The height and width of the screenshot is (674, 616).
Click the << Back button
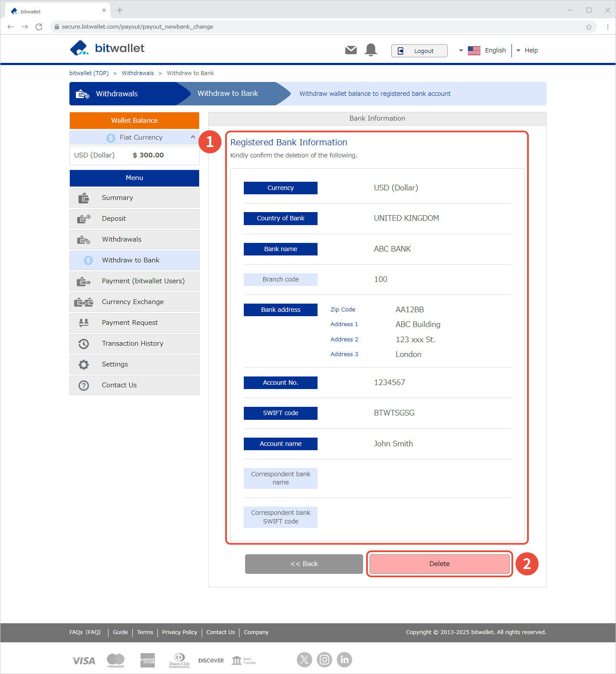304,564
